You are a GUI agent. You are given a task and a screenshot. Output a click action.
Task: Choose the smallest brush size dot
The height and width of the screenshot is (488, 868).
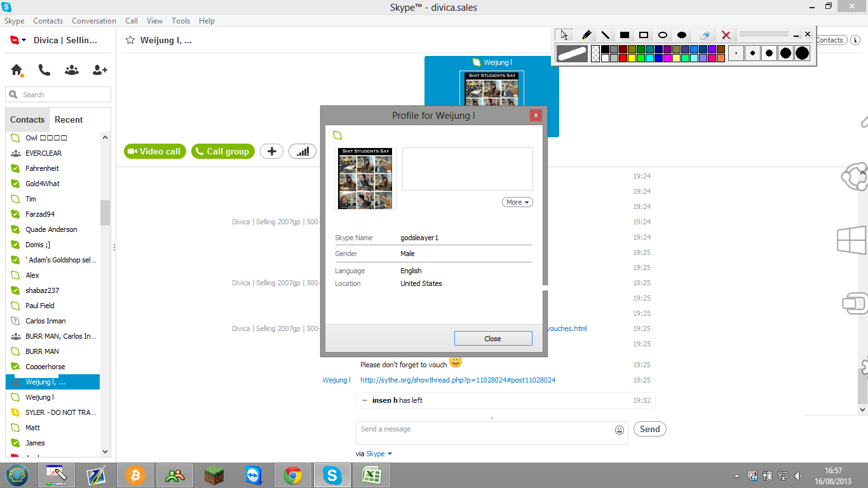click(x=736, y=53)
